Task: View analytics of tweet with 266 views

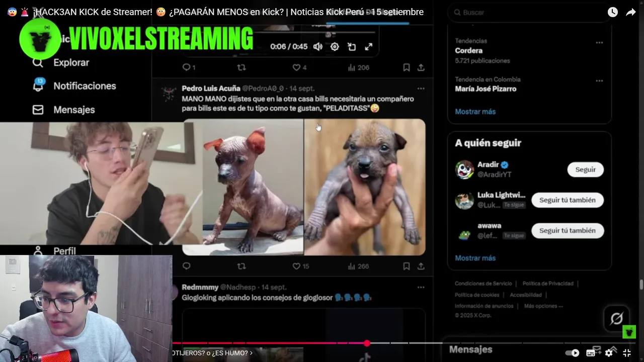Action: tap(358, 266)
